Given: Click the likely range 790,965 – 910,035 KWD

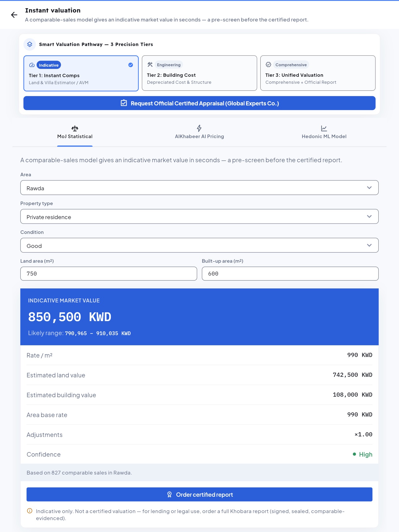Looking at the screenshot, I should (98, 333).
